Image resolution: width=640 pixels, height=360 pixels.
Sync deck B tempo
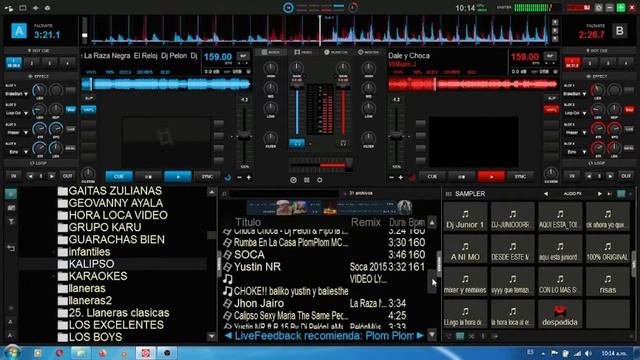pos(520,177)
